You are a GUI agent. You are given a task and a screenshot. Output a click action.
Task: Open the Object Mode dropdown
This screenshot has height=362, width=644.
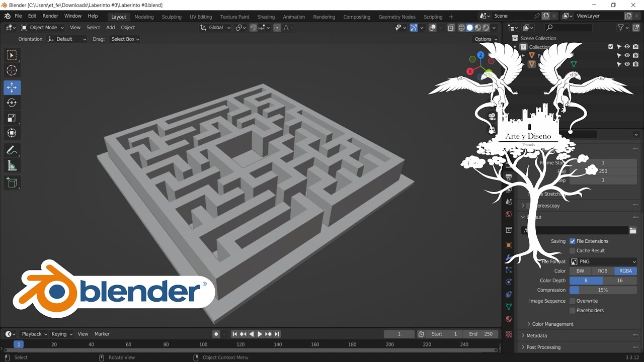click(43, 28)
